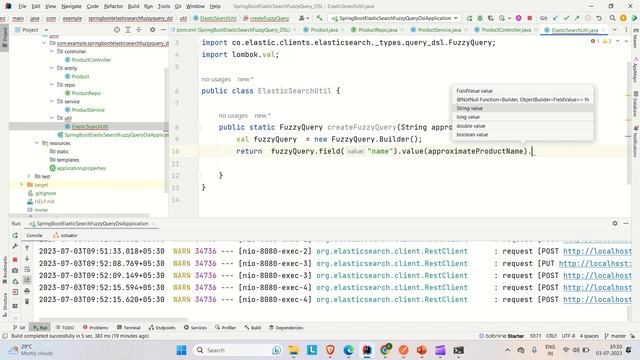Click the print icon in console toolbar
Image resolution: width=640 pixels, height=360 pixels.
click(27, 291)
